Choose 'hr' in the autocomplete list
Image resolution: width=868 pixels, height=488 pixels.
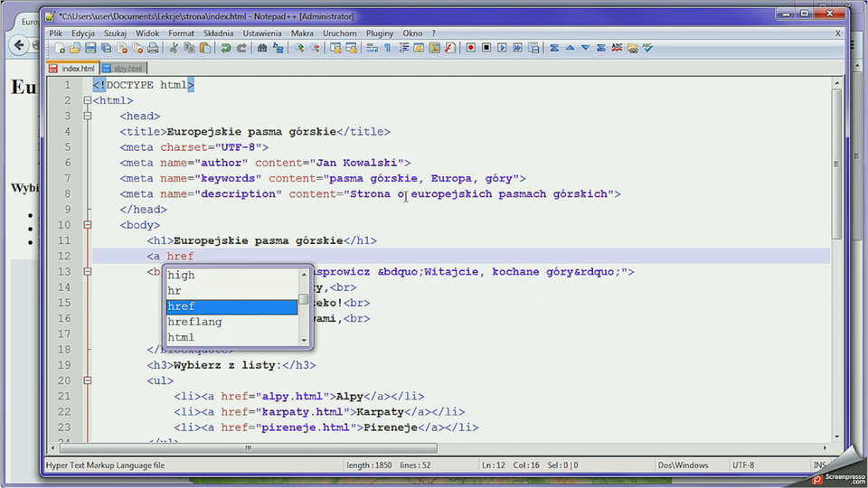232,290
